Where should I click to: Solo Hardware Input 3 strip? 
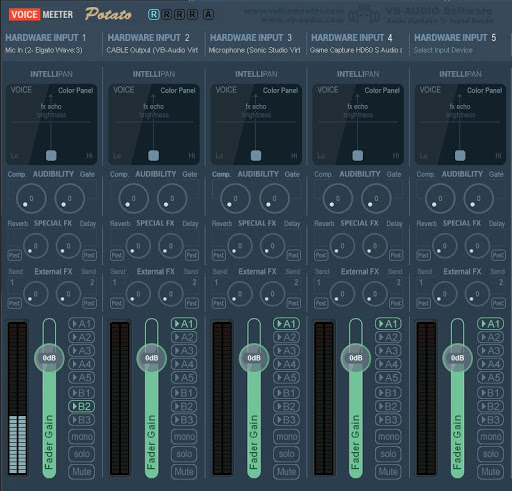tap(286, 454)
